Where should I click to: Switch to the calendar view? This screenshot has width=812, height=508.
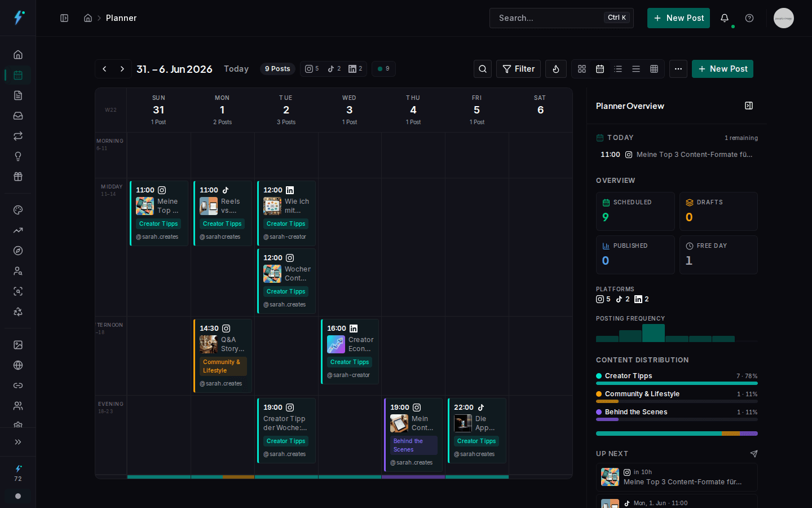pos(600,69)
